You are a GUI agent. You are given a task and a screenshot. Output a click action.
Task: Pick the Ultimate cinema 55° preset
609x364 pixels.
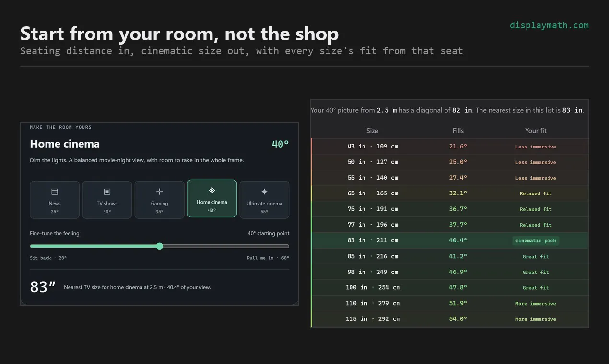pyautogui.click(x=264, y=200)
